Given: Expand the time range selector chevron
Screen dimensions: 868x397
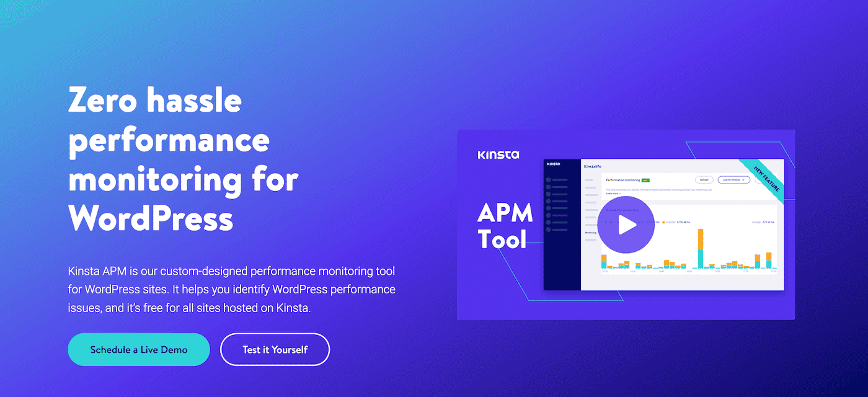Looking at the screenshot, I should (x=744, y=180).
